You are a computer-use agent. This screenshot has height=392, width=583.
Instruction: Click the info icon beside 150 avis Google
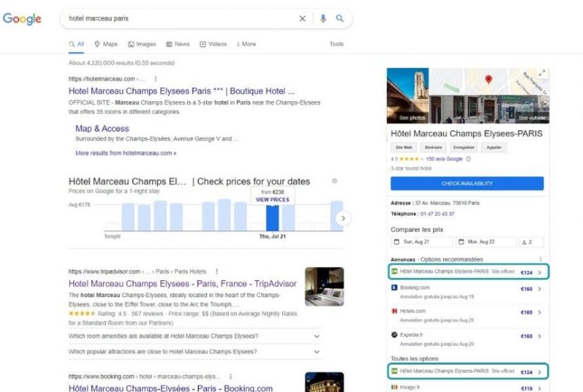[468, 159]
